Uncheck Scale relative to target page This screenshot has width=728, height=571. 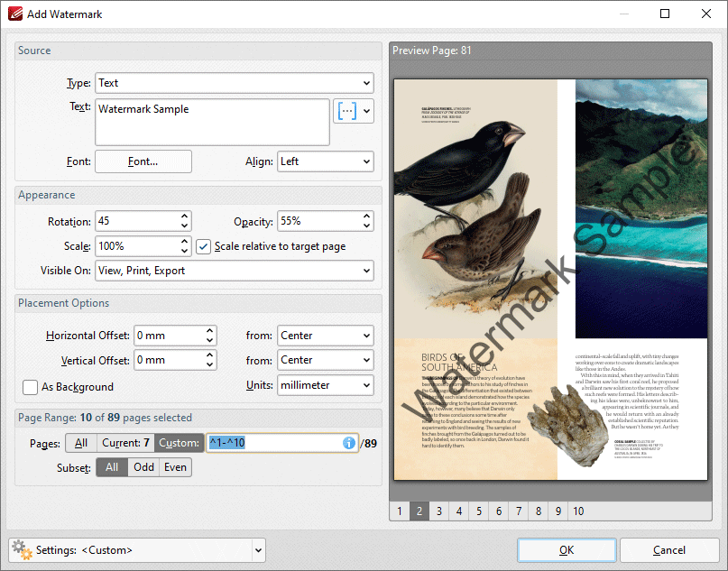coord(203,246)
